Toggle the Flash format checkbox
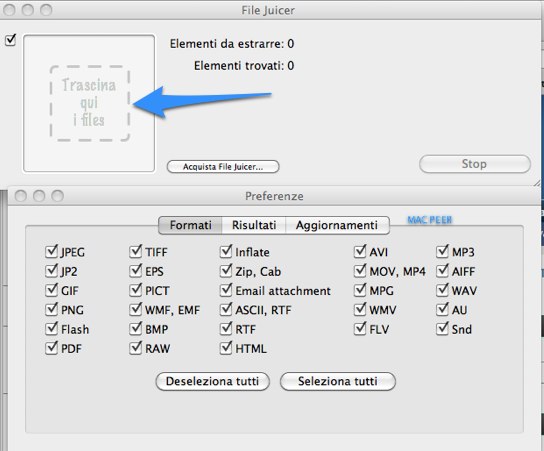 [51, 329]
